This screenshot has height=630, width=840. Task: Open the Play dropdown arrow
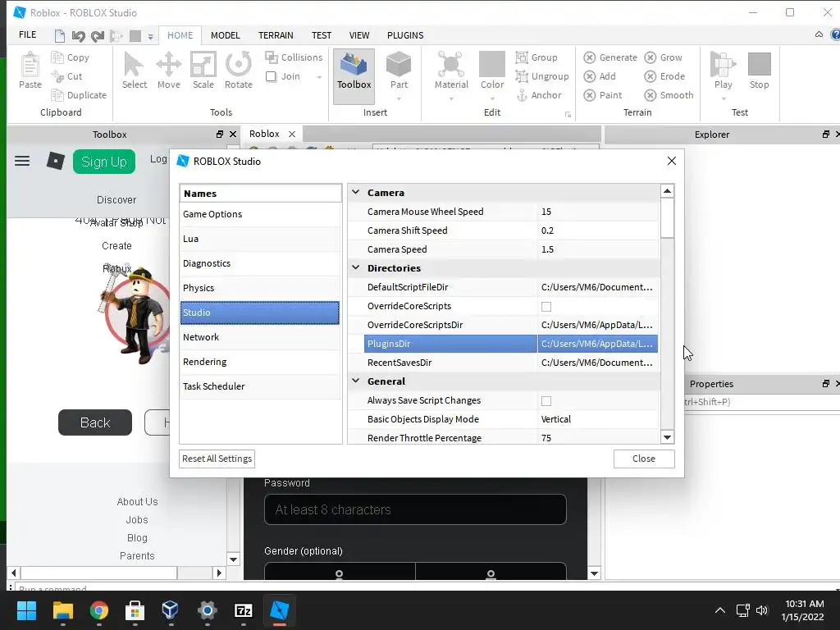[x=723, y=98]
